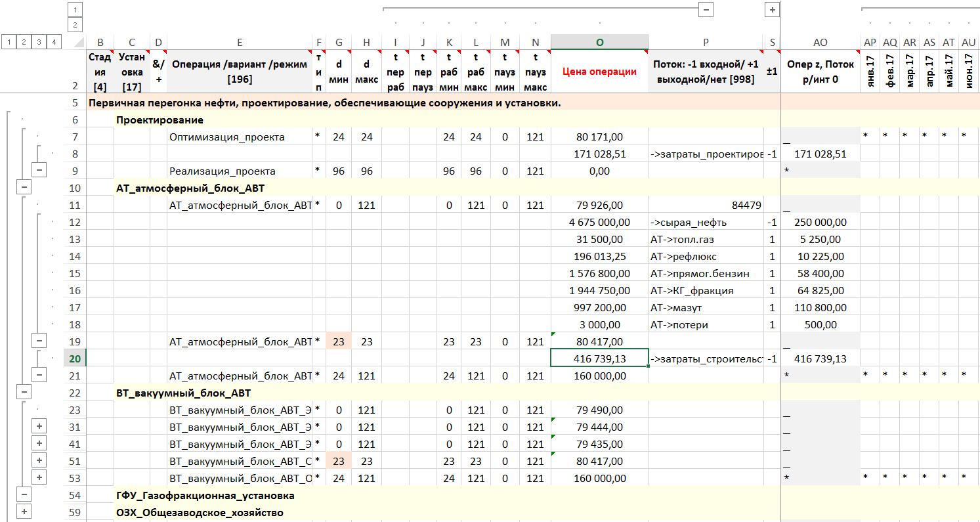Click row outline level 2 button
980x522 pixels.
(24, 42)
